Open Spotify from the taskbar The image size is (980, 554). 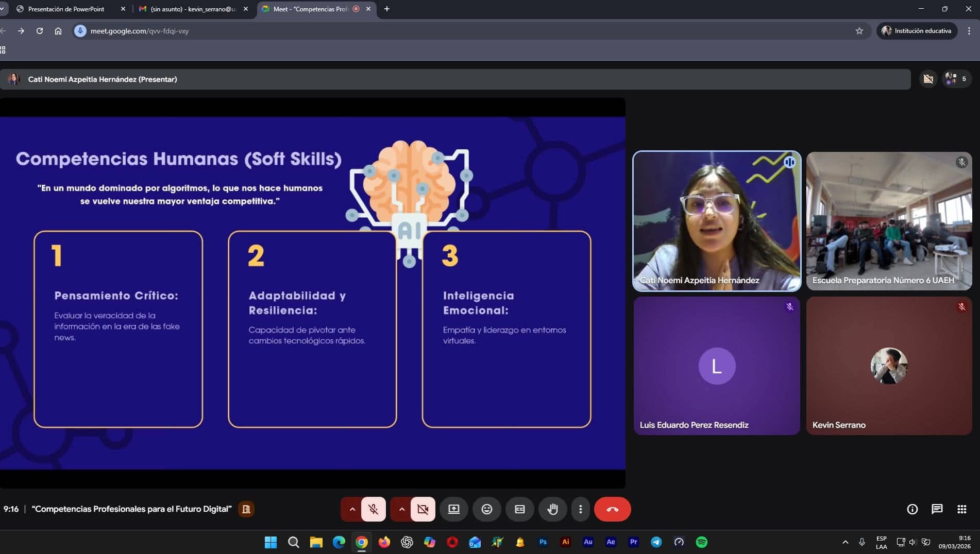701,542
